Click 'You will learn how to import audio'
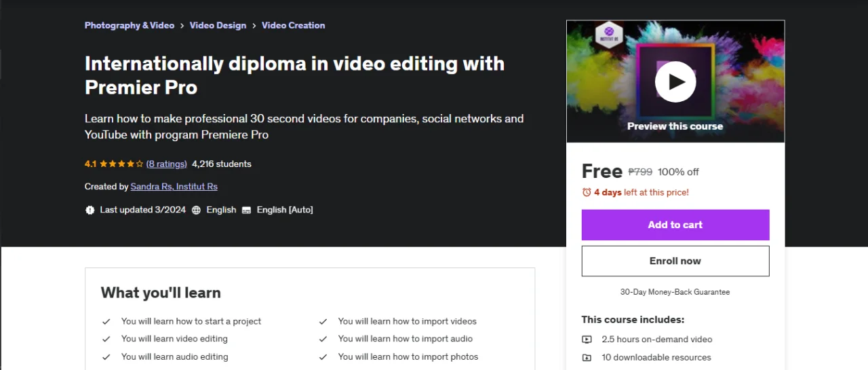The height and width of the screenshot is (370, 868). tap(406, 339)
